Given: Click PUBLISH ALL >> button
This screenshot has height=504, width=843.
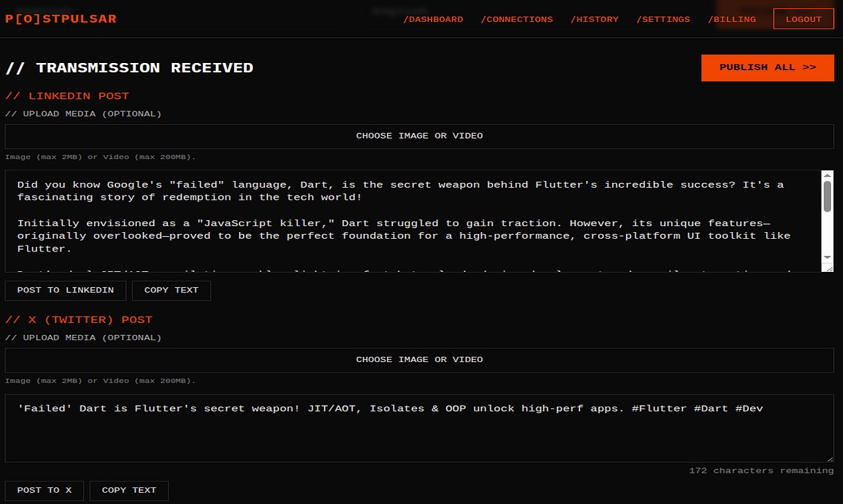Looking at the screenshot, I should point(768,68).
